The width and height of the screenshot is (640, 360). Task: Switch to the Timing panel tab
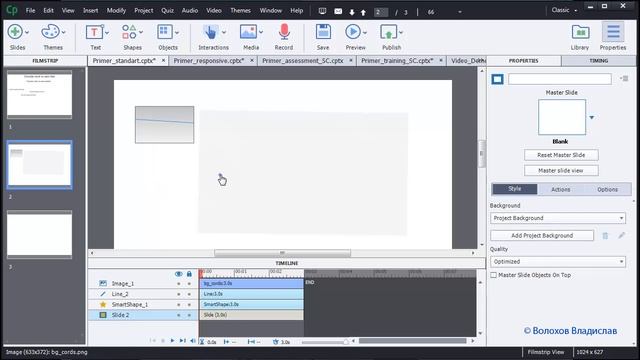pos(599,60)
